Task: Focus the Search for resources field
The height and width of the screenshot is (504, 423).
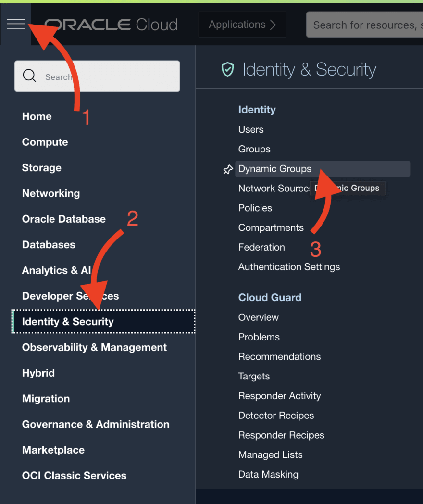Action: 364,25
